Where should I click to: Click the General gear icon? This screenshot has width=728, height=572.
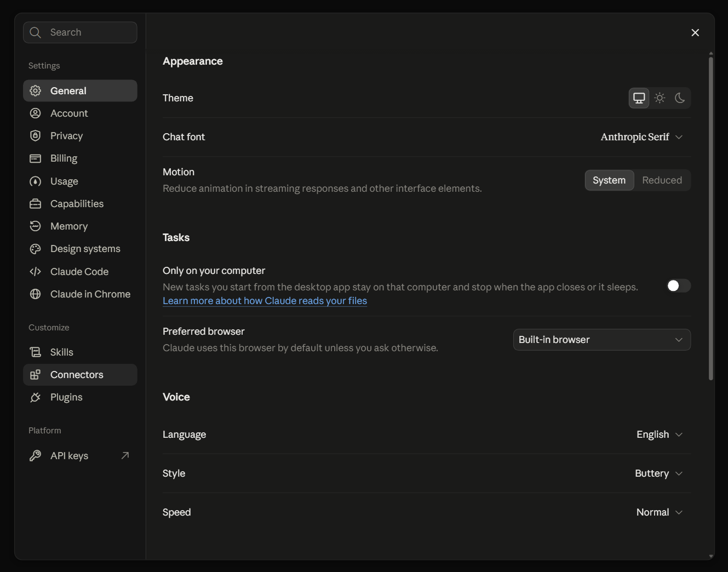(36, 90)
